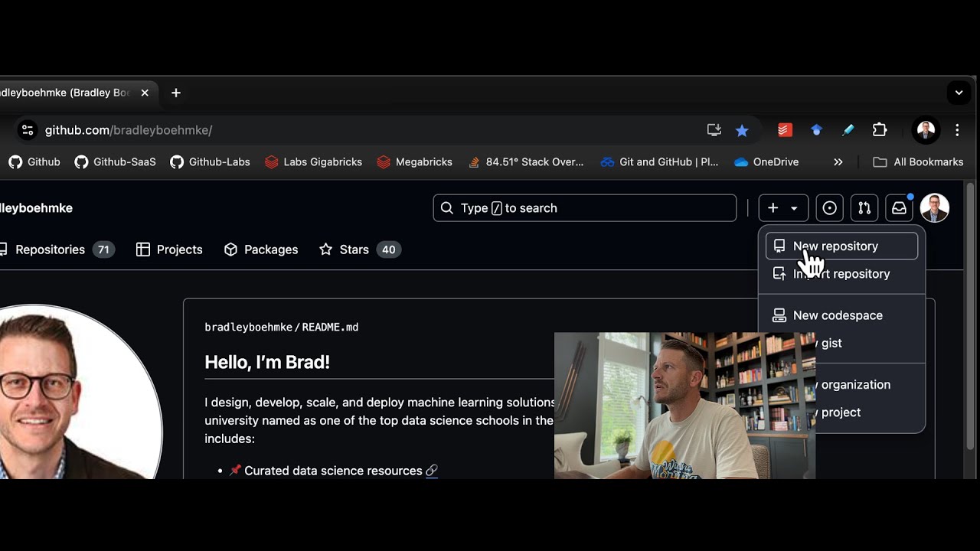The width and height of the screenshot is (980, 551).
Task: Click the Curated data science resources link icon
Action: 431,471
